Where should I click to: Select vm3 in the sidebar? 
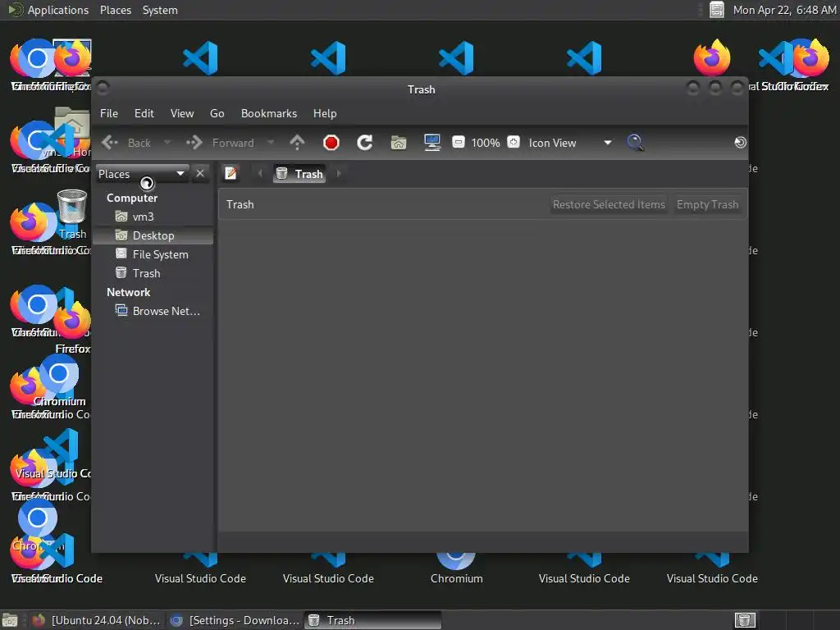click(x=153, y=217)
